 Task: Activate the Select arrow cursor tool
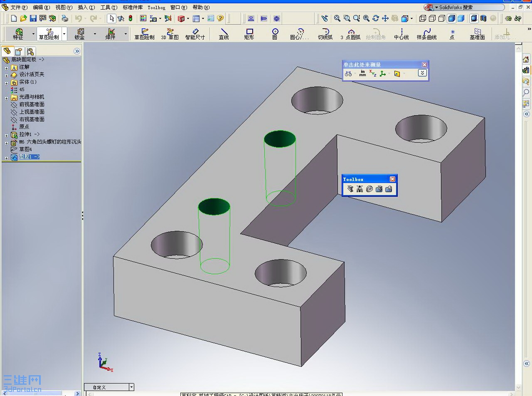(x=111, y=18)
